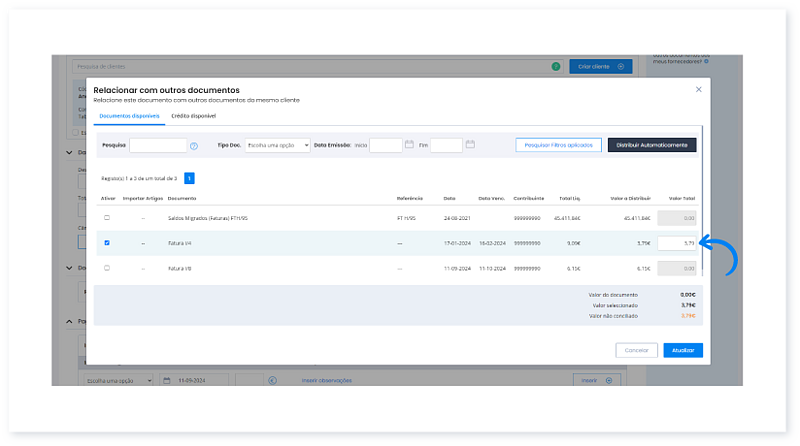Switch to the Crédito disponível tab
The image size is (800, 446).
pos(193,116)
